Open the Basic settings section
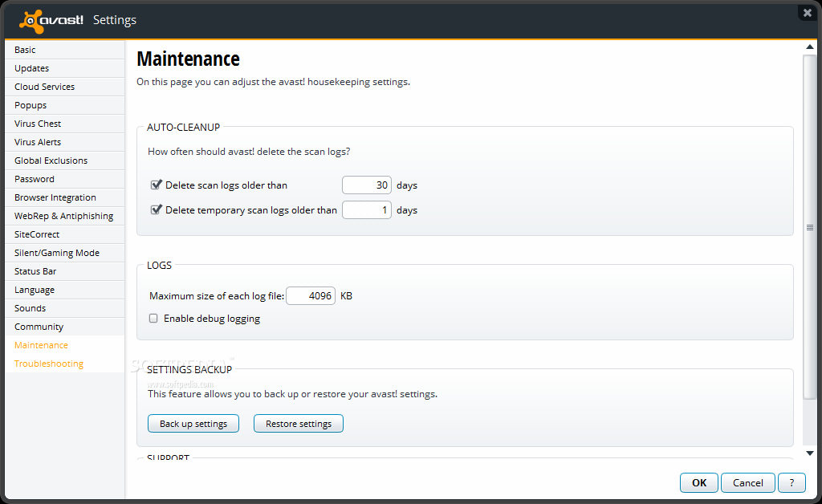822x504 pixels. click(x=25, y=50)
